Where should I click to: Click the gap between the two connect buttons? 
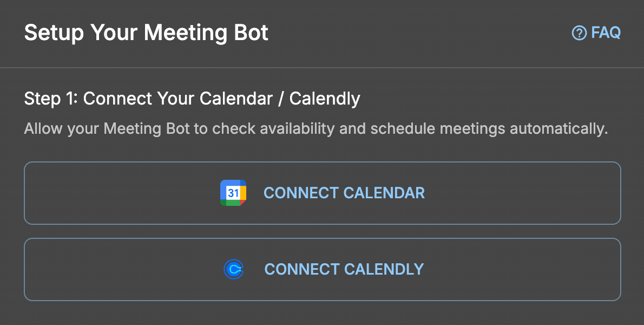click(x=322, y=231)
